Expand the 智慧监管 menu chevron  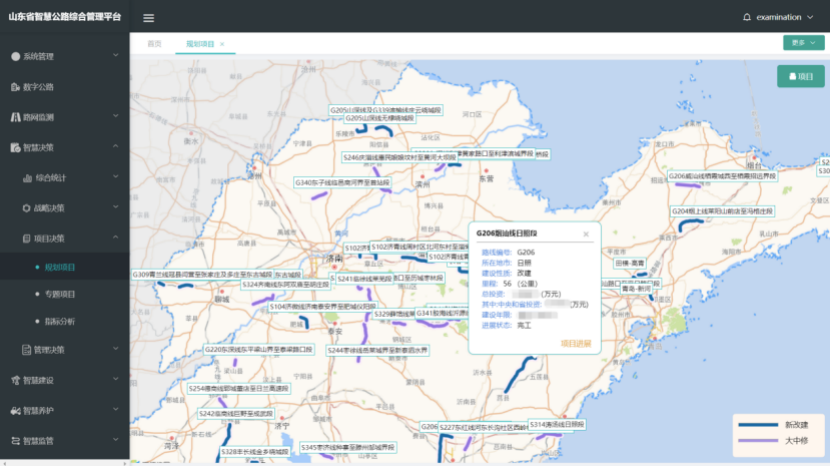tap(115, 439)
